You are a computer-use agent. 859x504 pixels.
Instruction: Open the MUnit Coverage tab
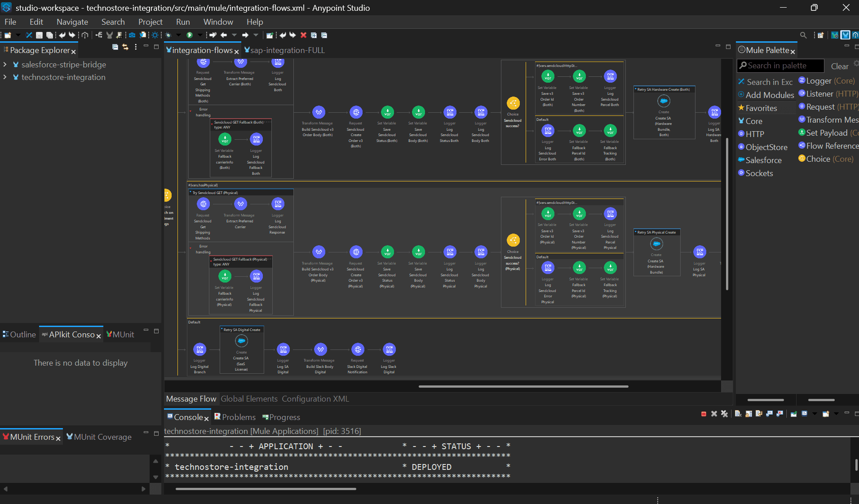(x=99, y=437)
